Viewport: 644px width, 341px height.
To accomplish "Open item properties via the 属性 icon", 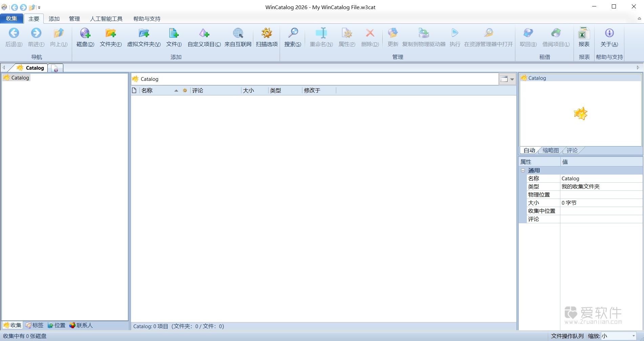I will point(346,37).
